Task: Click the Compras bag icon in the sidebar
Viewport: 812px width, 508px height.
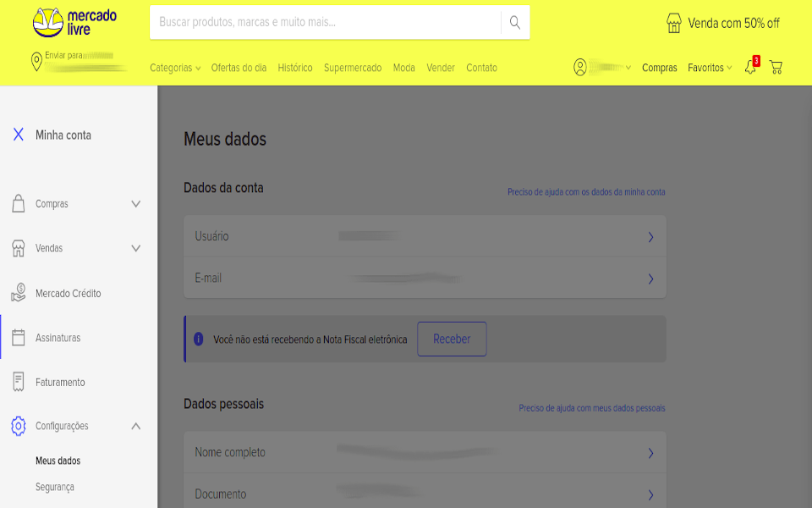Action: (x=18, y=204)
